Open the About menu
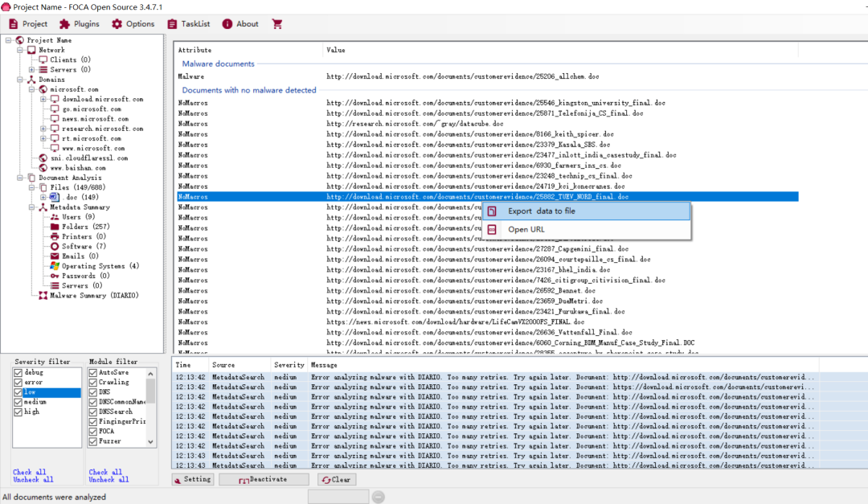 point(240,24)
